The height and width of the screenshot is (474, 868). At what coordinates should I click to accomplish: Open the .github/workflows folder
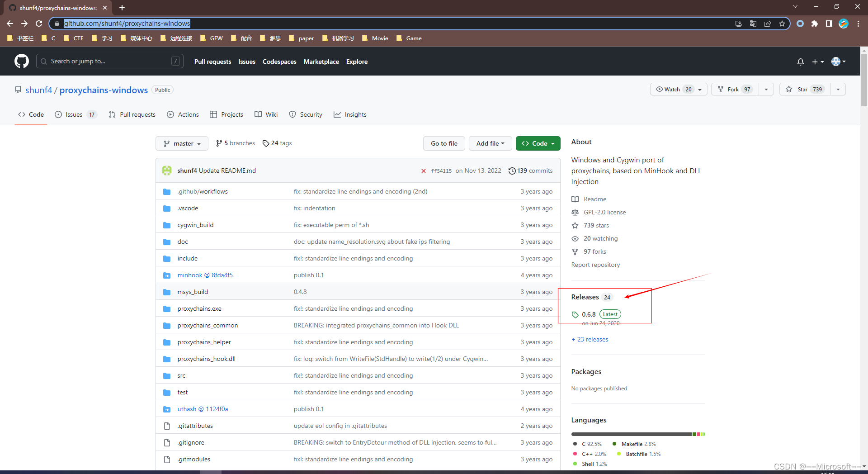tap(203, 191)
